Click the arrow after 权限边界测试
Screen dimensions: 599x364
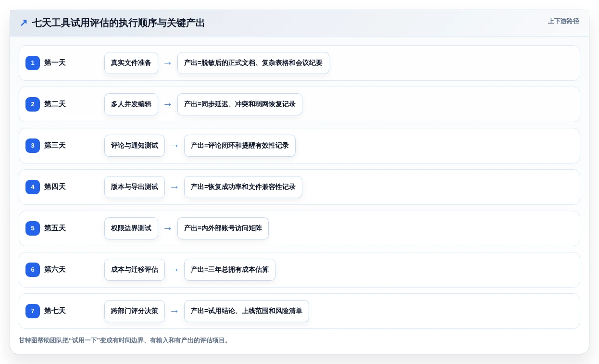click(168, 228)
